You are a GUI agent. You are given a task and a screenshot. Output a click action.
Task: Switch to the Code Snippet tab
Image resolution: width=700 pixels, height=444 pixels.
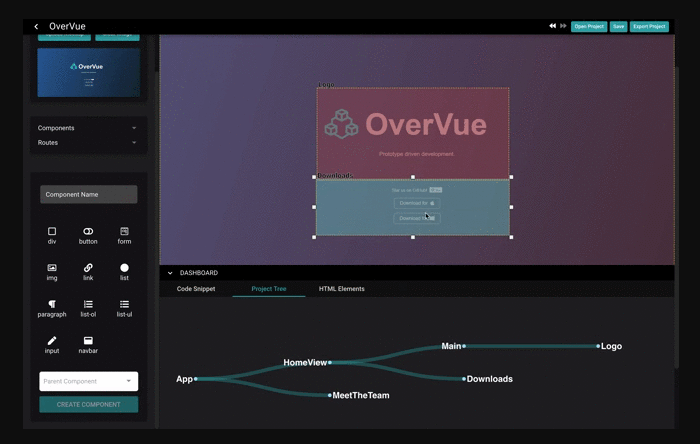tap(196, 289)
